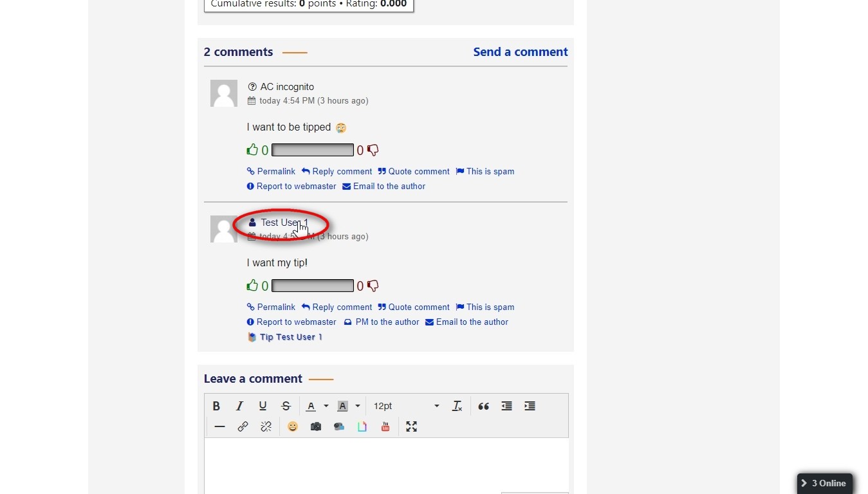Click the Send a comment link
868x494 pixels.
tap(520, 52)
